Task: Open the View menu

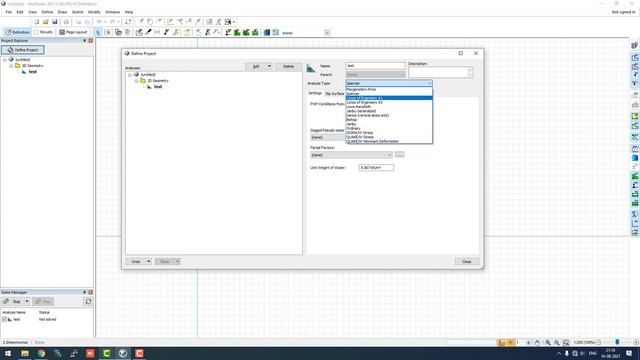Action: [x=32, y=12]
